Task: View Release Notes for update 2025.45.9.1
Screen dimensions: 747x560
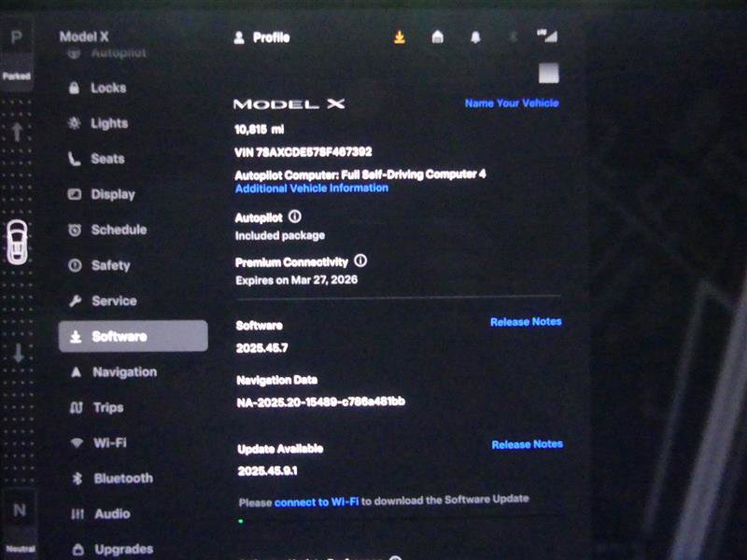Action: coord(527,444)
